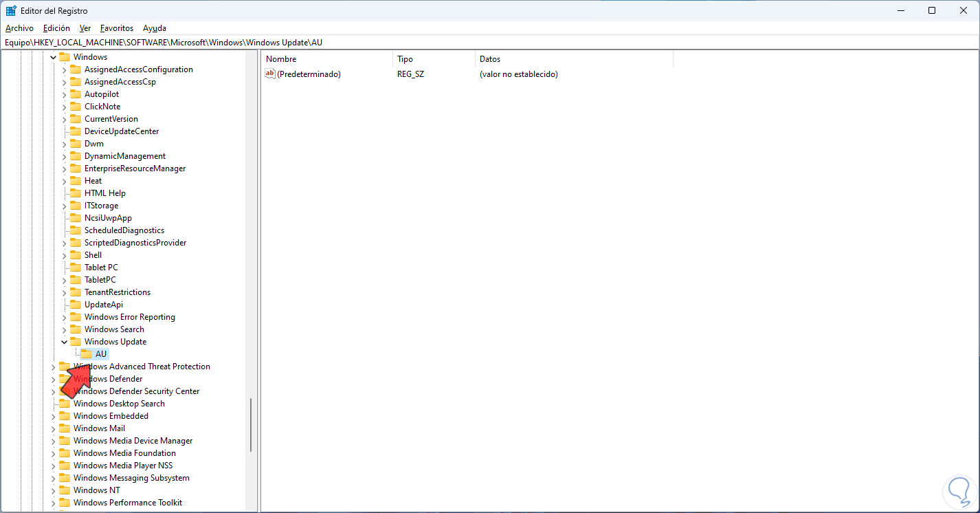Expand the Windows Media Player NSS key

(54, 466)
